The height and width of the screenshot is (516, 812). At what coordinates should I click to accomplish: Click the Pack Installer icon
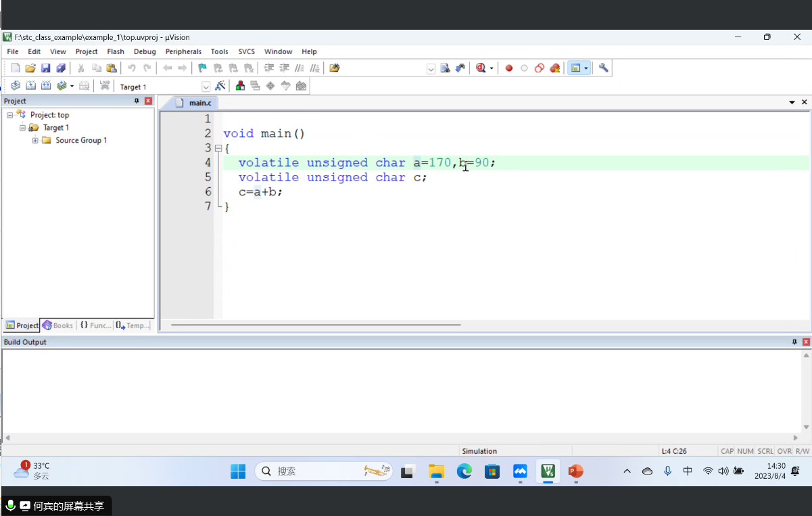[x=301, y=86]
